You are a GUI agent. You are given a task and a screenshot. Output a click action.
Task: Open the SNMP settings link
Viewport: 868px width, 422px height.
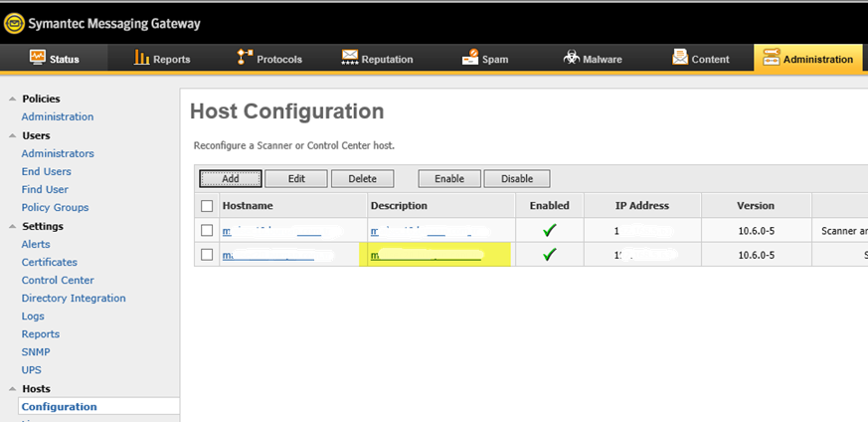pyautogui.click(x=36, y=352)
